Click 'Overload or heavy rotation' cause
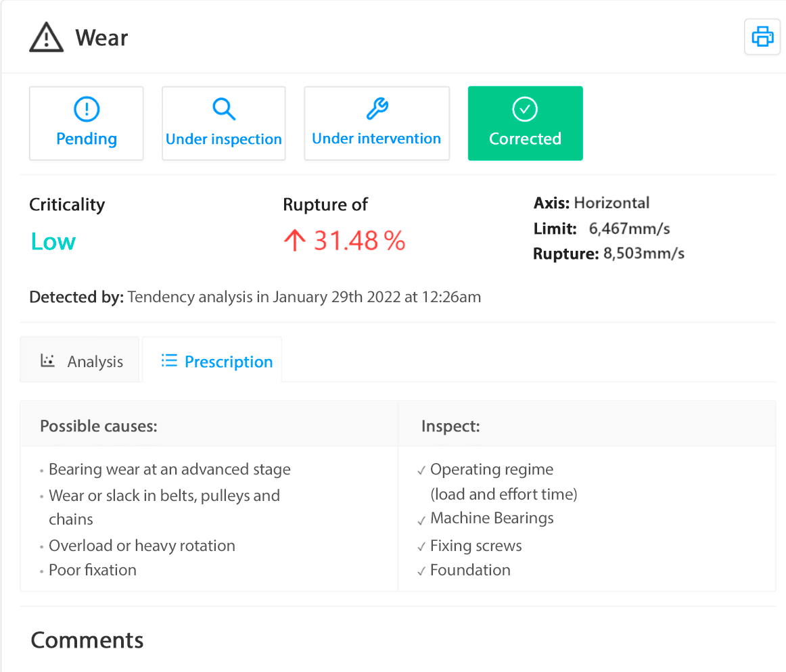This screenshot has height=672, width=786. 142,545
